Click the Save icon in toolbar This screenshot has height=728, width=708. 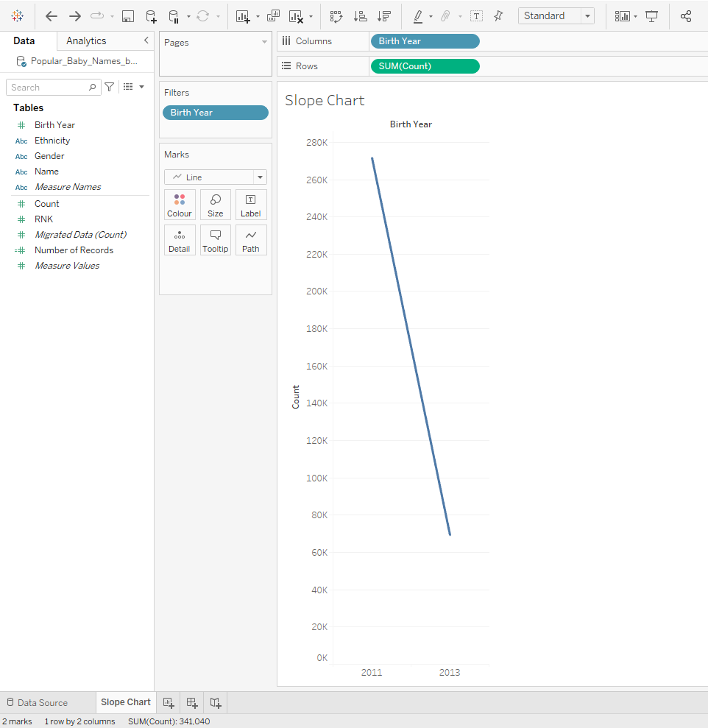click(x=127, y=16)
